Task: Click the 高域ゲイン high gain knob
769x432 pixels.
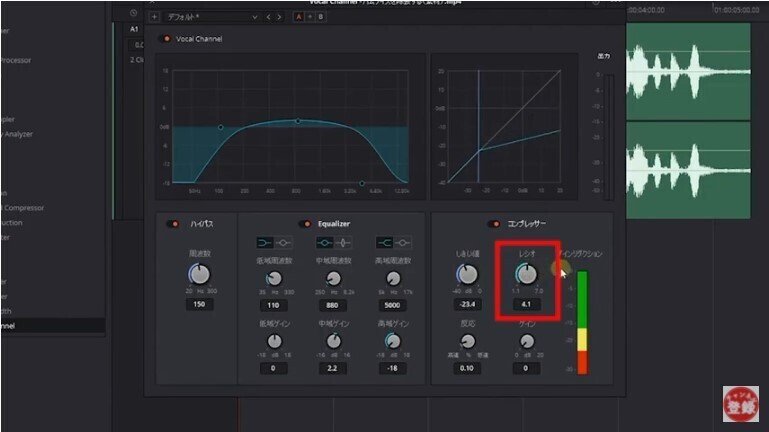Action: (x=393, y=341)
